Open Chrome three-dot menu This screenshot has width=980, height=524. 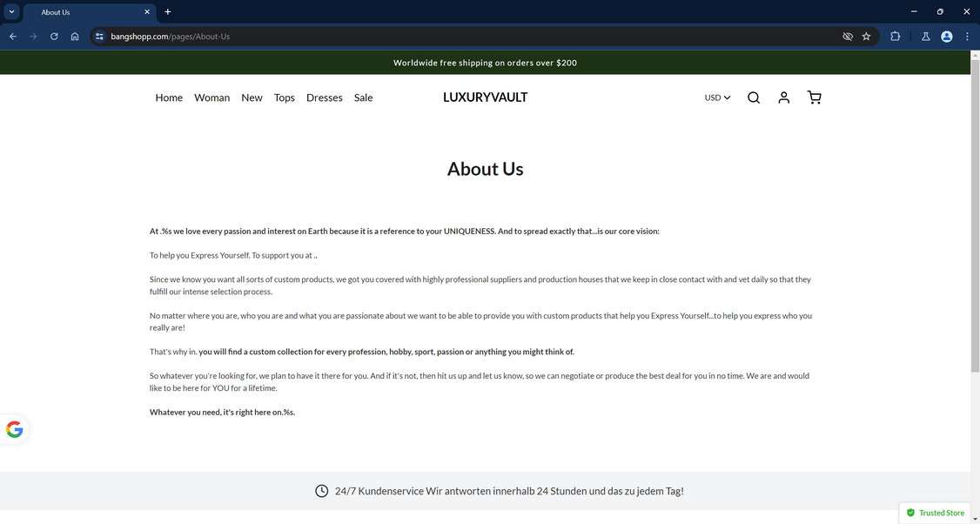[967, 37]
